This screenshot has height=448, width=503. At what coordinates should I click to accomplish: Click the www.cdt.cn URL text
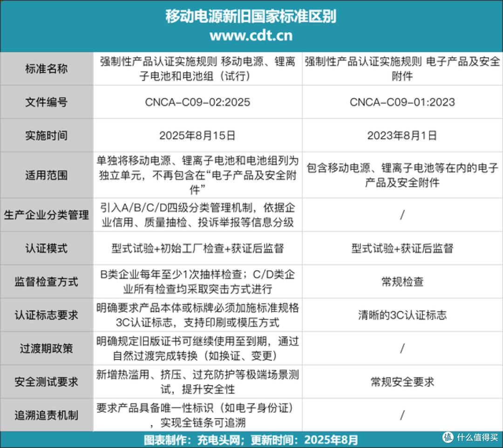(x=251, y=35)
